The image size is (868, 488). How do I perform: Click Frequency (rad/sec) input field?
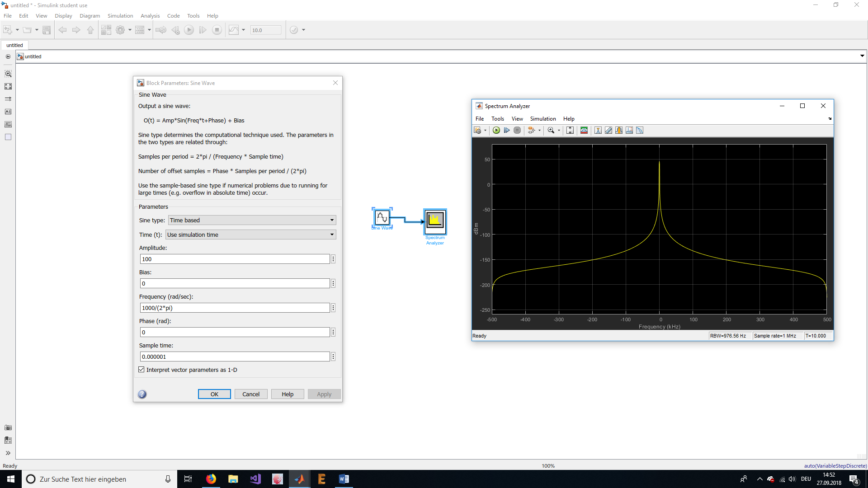(235, 308)
